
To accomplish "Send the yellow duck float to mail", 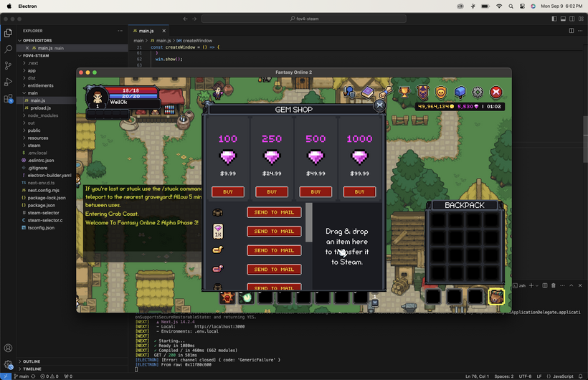I will [274, 250].
